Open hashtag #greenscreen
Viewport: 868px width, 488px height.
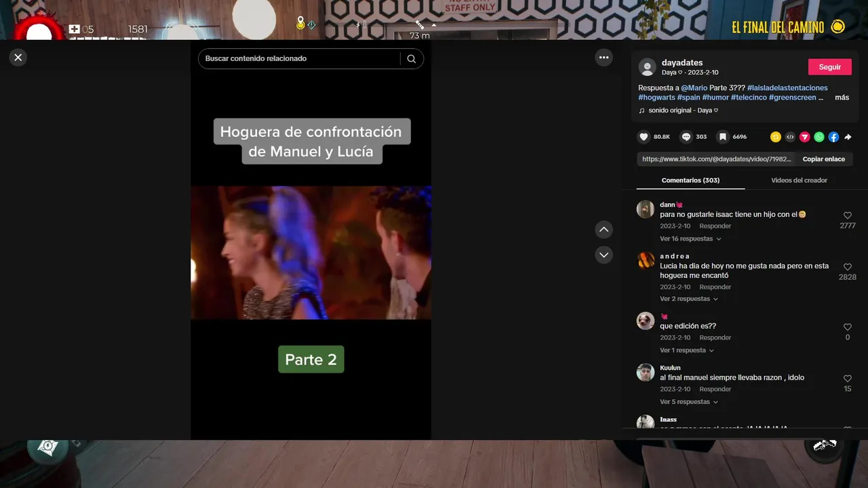click(x=793, y=98)
